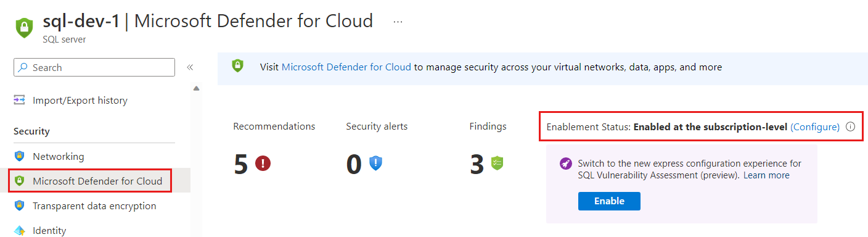This screenshot has width=868, height=237.
Task: Click Enabled at the subscription-level text
Action: (711, 127)
